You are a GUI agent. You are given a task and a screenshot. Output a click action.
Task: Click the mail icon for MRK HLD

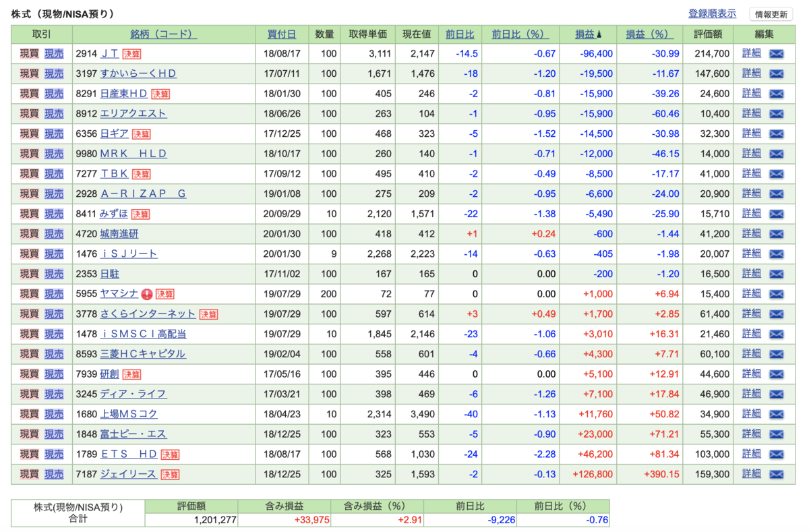[776, 154]
